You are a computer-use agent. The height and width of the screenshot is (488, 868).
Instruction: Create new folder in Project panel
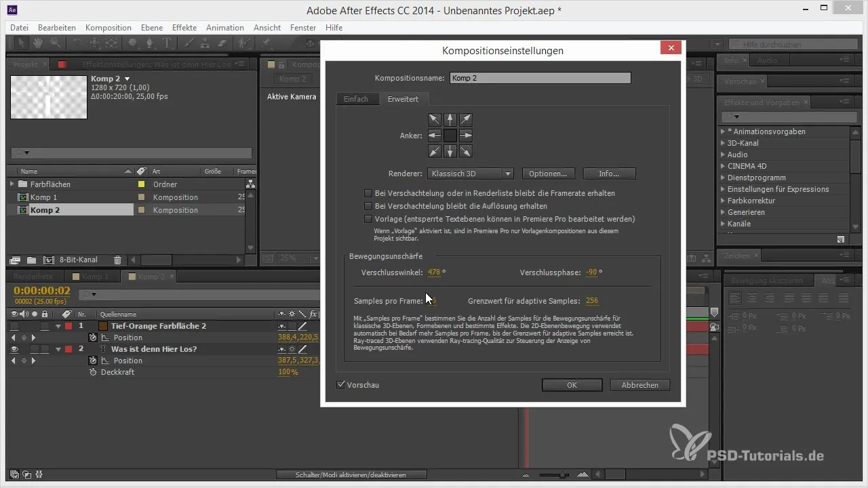(31, 260)
